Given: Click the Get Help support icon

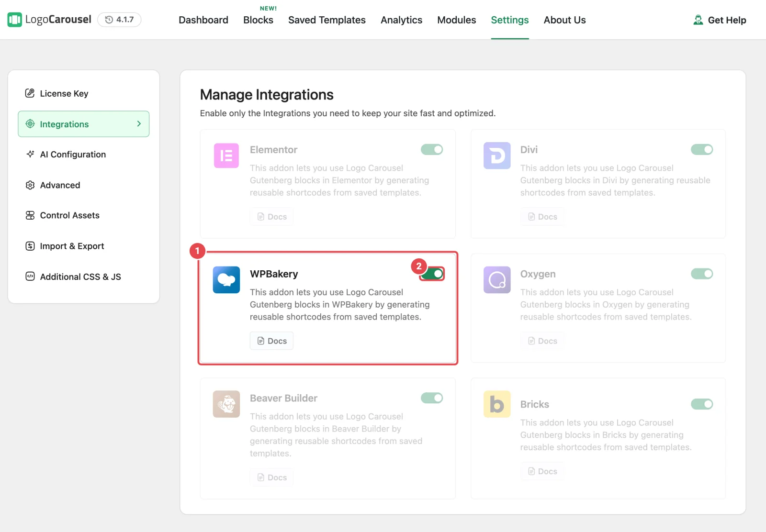Looking at the screenshot, I should 698,20.
